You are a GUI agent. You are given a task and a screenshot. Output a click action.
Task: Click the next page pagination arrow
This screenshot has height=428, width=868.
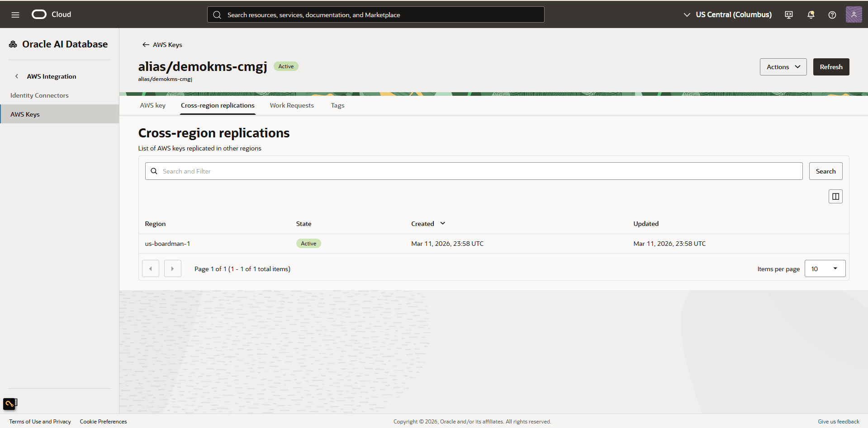tap(172, 268)
